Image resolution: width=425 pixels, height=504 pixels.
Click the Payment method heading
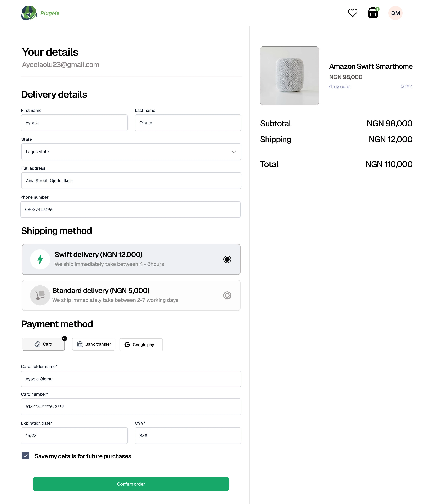(x=57, y=324)
